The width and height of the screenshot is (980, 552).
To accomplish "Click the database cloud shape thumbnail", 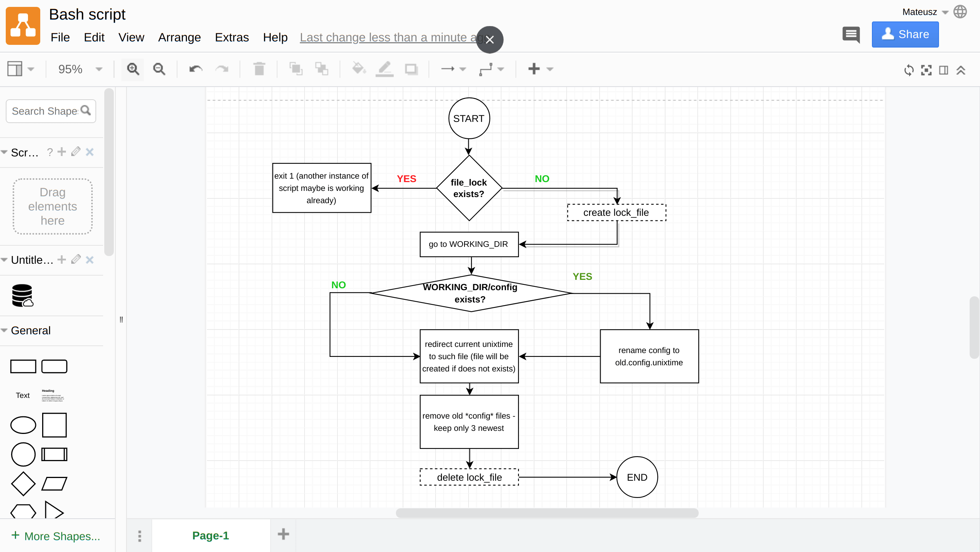I will 22,295.
